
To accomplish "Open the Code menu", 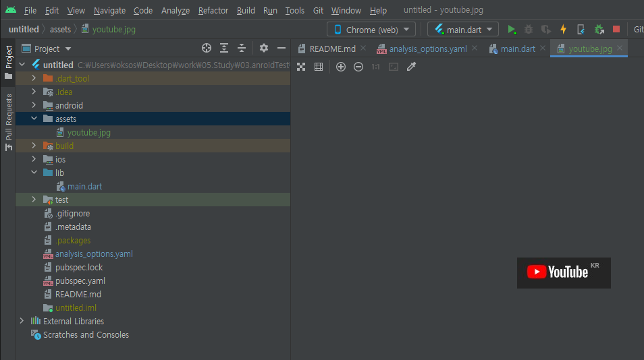I will pyautogui.click(x=143, y=11).
